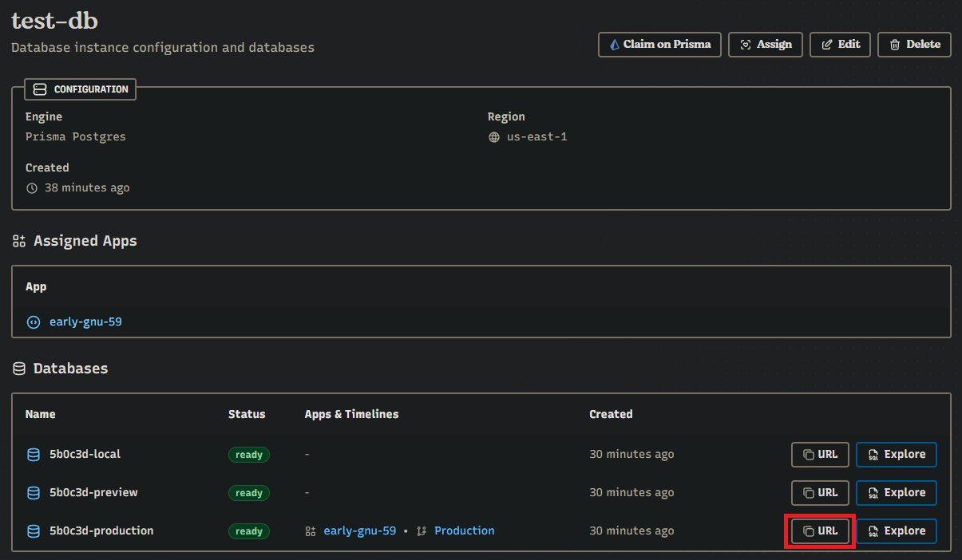This screenshot has width=962, height=560.
Task: Click the Claim on Prisma button
Action: 659,45
